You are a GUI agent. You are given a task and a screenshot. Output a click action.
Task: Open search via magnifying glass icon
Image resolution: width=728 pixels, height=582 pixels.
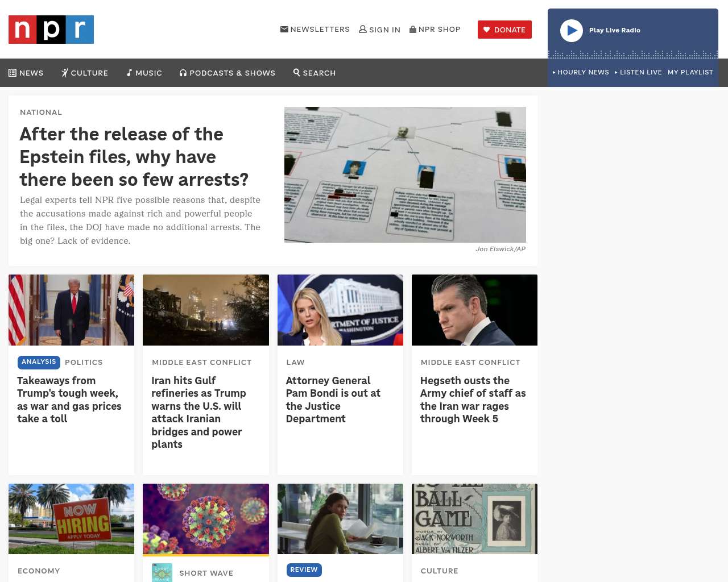click(296, 72)
